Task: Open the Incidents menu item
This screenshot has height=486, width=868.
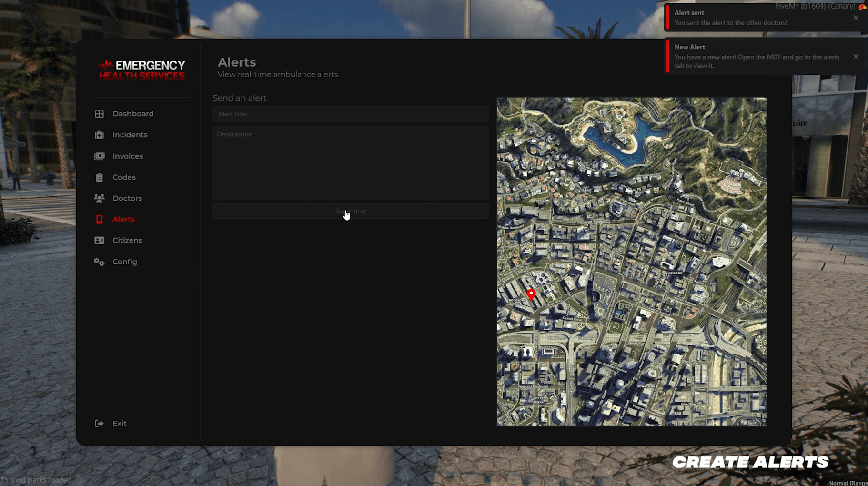Action: [130, 135]
